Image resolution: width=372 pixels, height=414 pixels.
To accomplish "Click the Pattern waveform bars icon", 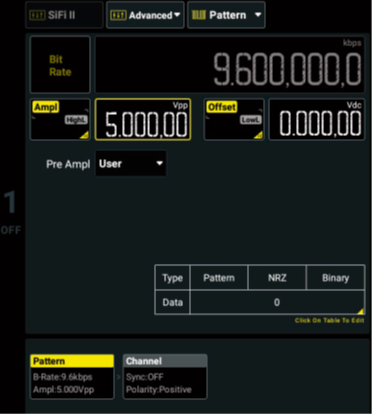I will coord(199,15).
